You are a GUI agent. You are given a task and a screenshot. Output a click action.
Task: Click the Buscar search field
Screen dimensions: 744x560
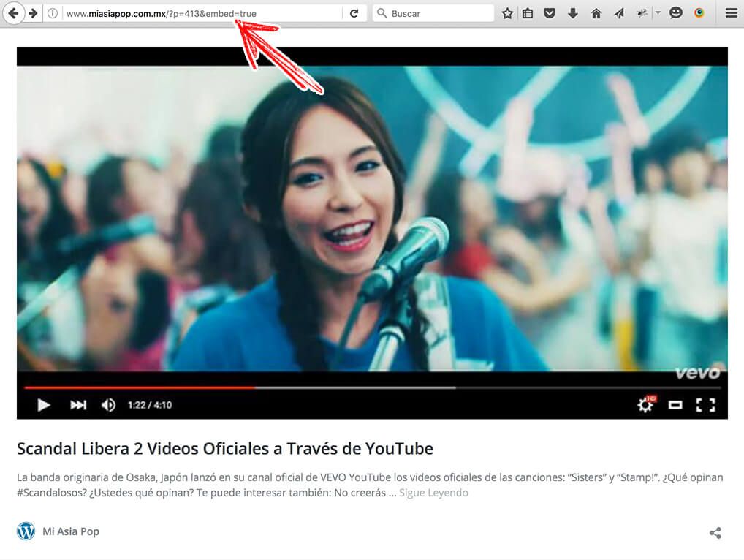point(433,13)
